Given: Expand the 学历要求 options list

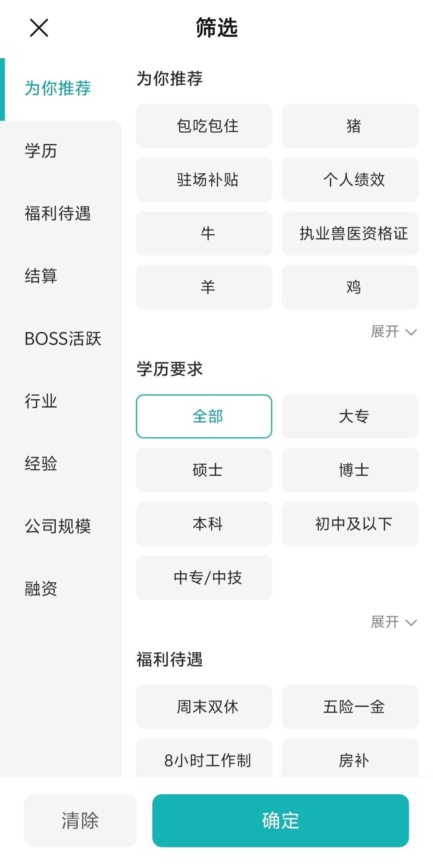Looking at the screenshot, I should pyautogui.click(x=393, y=622).
